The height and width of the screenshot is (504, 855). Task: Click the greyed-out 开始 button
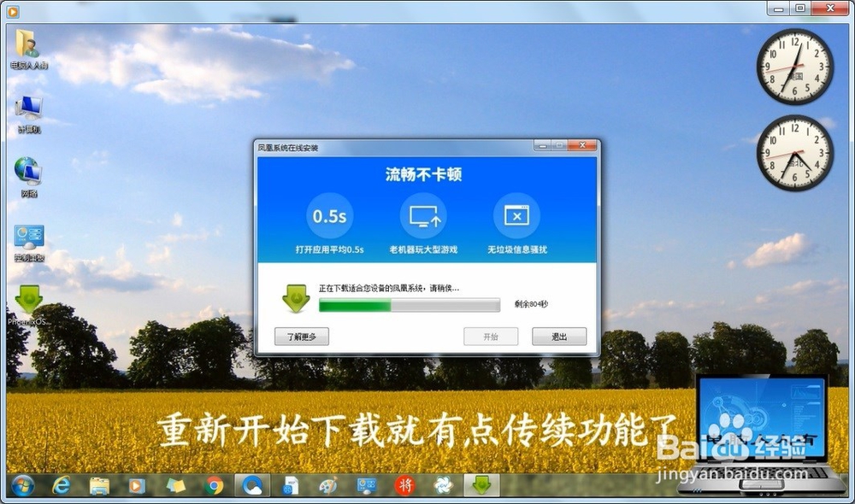491,337
